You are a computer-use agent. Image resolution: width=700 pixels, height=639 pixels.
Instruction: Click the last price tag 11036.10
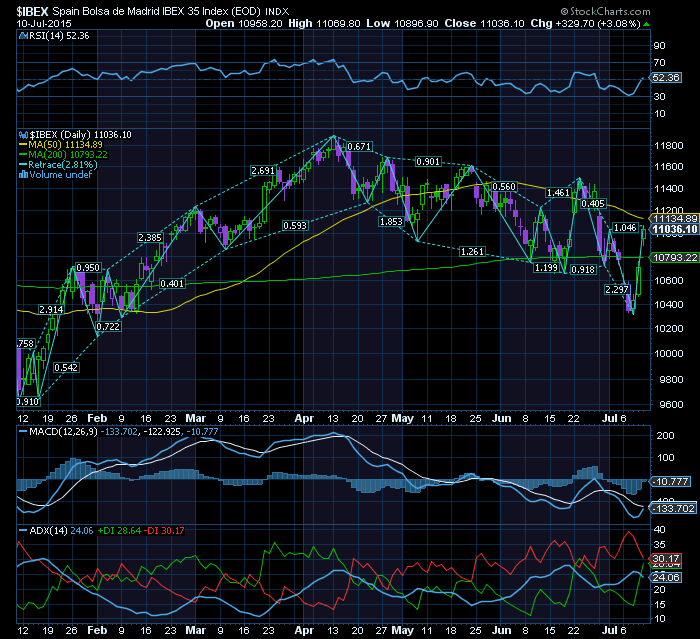pos(674,230)
